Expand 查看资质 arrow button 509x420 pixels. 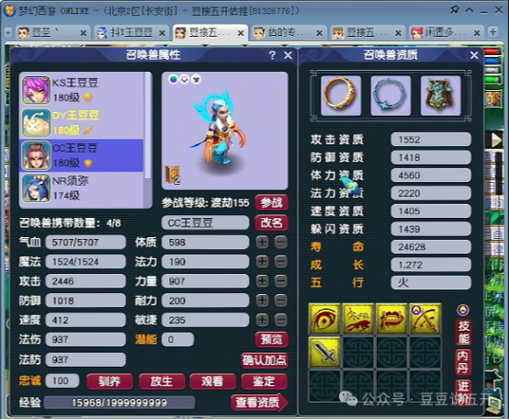click(259, 403)
